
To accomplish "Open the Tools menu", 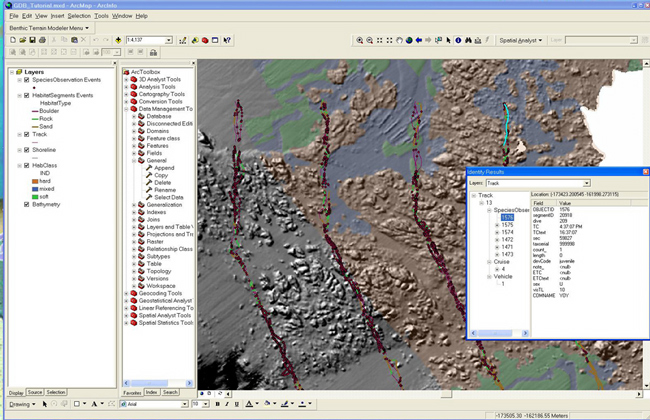I will (101, 16).
